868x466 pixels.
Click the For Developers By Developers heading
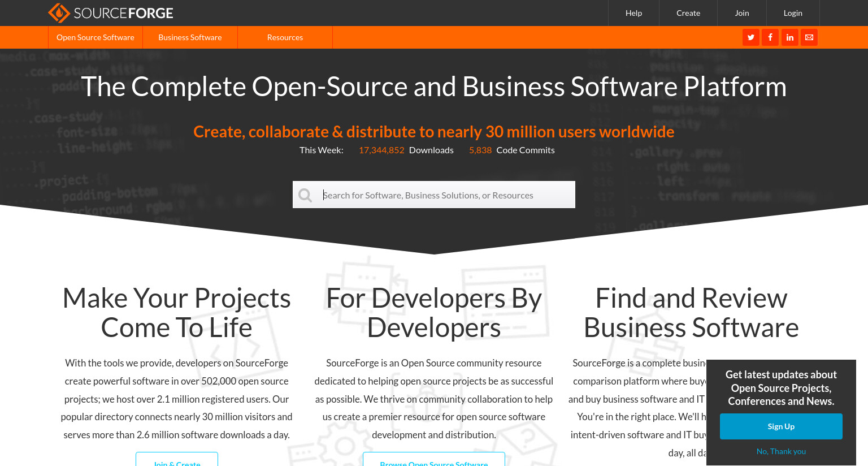(x=434, y=313)
